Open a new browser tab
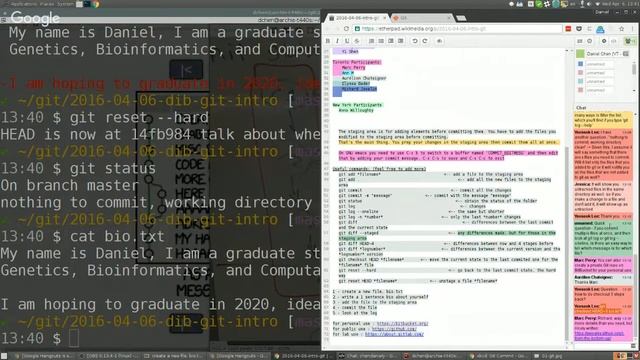 [x=461, y=18]
